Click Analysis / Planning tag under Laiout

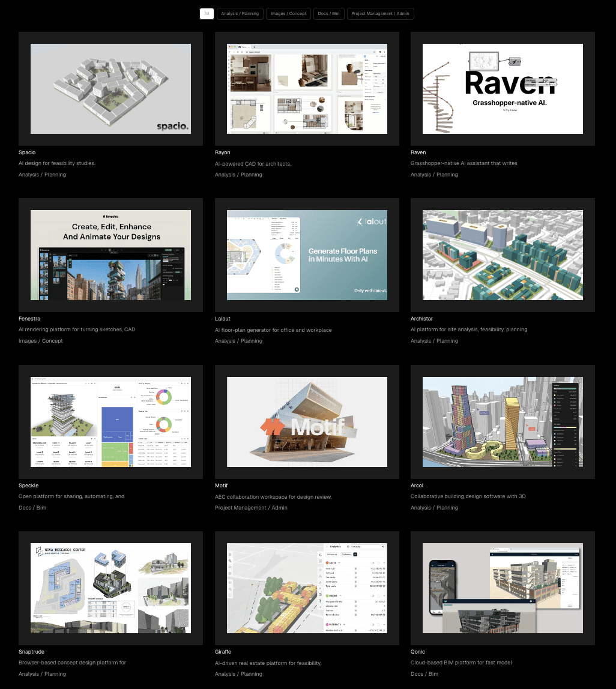coord(238,341)
